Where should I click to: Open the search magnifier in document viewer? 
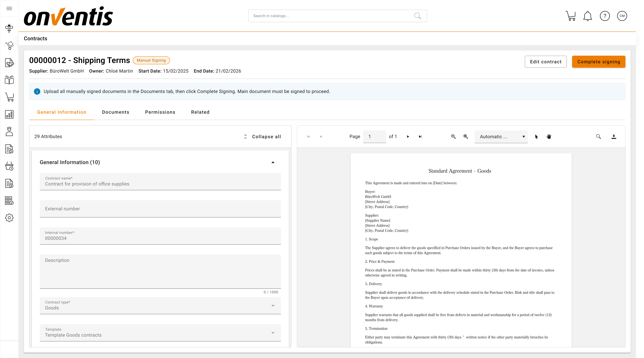click(x=598, y=137)
